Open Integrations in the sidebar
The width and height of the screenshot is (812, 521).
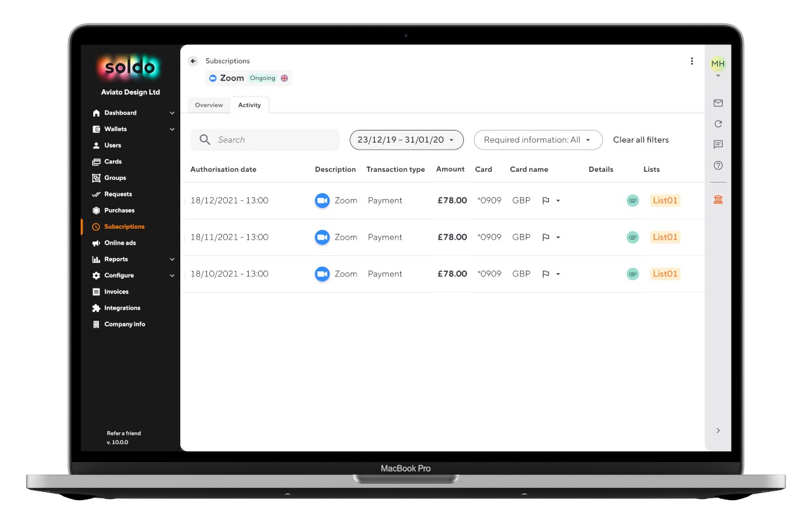pyautogui.click(x=122, y=308)
